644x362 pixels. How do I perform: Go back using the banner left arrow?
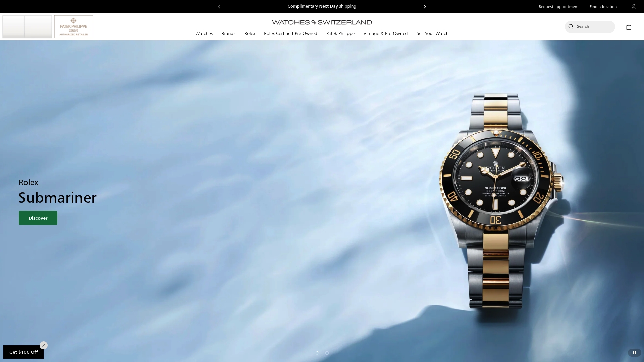[x=219, y=6]
